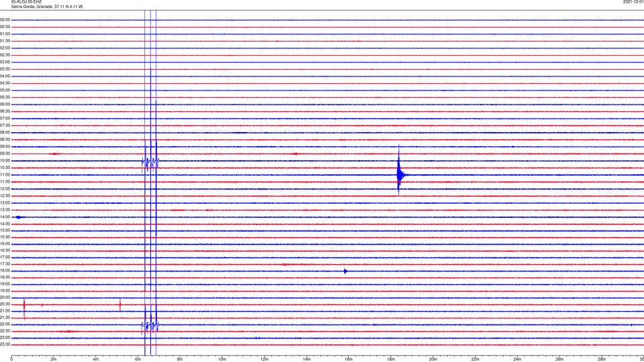Select the 01:00 time label

point(5,34)
